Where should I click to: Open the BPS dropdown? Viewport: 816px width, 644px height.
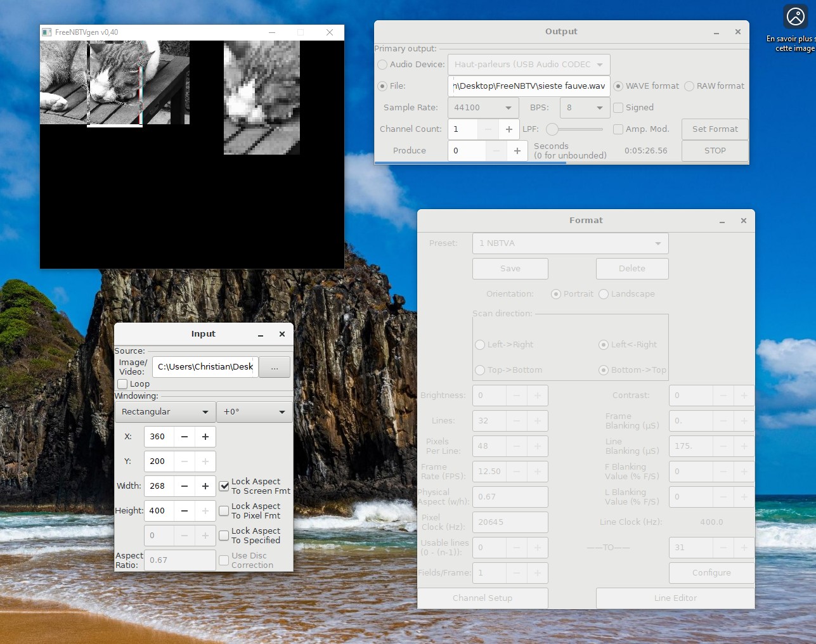(585, 108)
